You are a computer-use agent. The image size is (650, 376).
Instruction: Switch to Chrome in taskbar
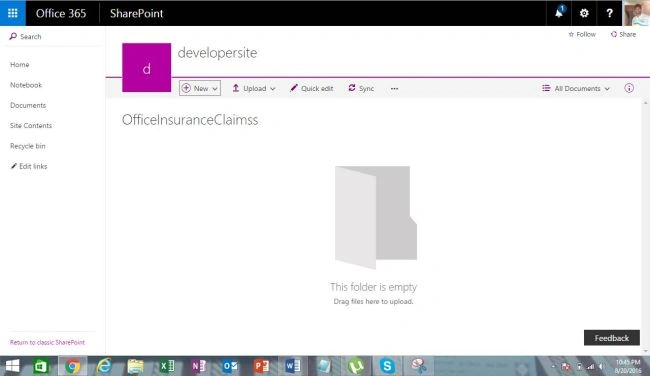click(x=73, y=366)
